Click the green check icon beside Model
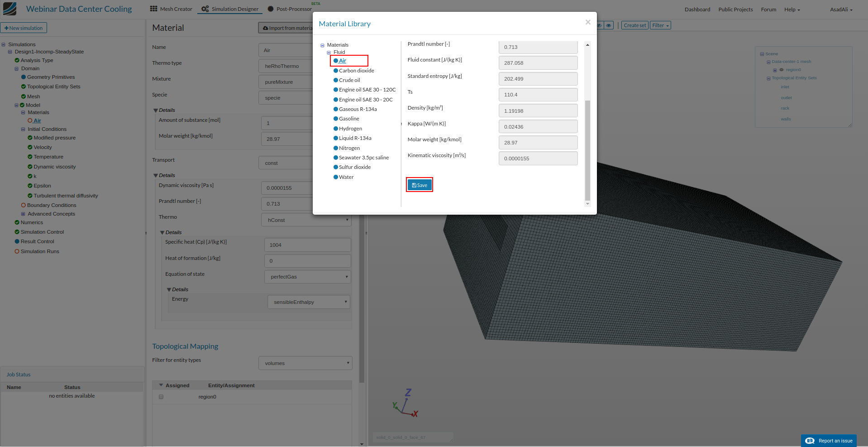Screen dimensions: 868x447 [22, 105]
